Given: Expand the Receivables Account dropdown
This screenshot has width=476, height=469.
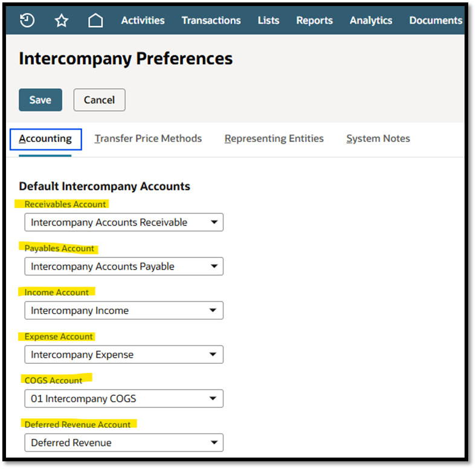Looking at the screenshot, I should coord(124,222).
